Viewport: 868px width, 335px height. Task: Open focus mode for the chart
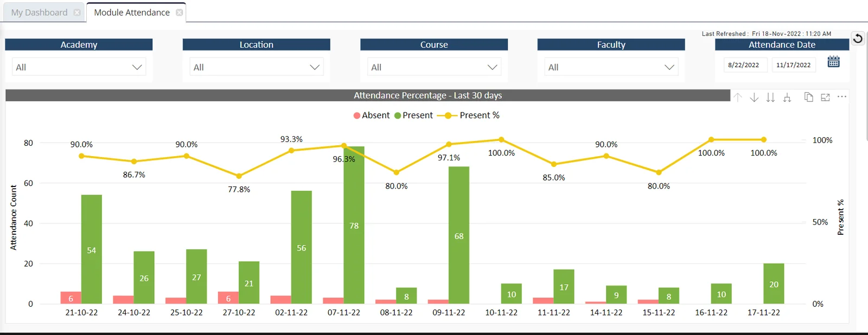tap(825, 97)
